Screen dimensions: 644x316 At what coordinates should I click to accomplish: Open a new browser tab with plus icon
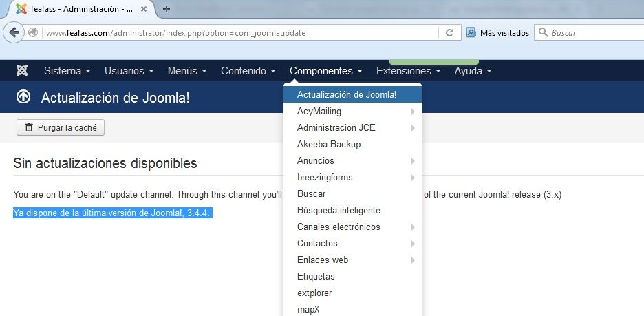(167, 9)
